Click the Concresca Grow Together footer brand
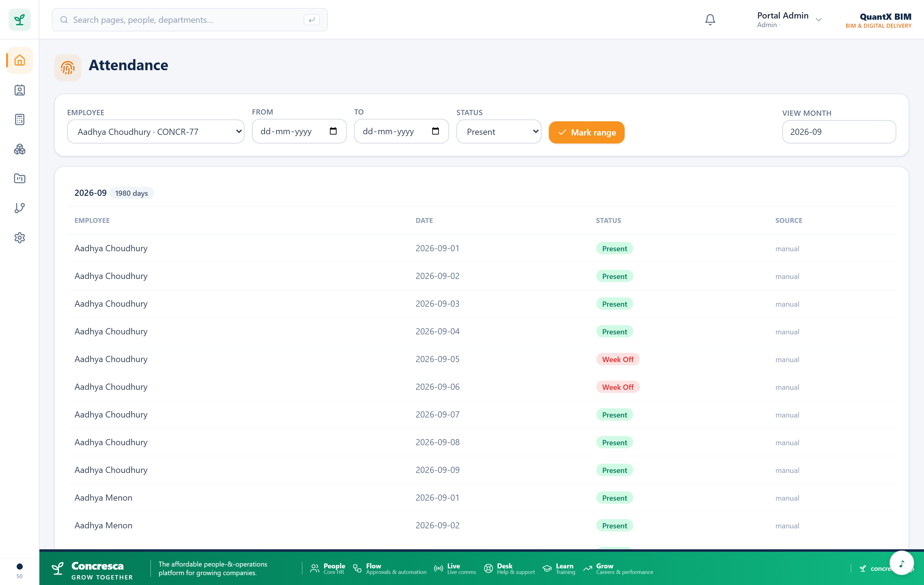This screenshot has height=585, width=924. 92,571
